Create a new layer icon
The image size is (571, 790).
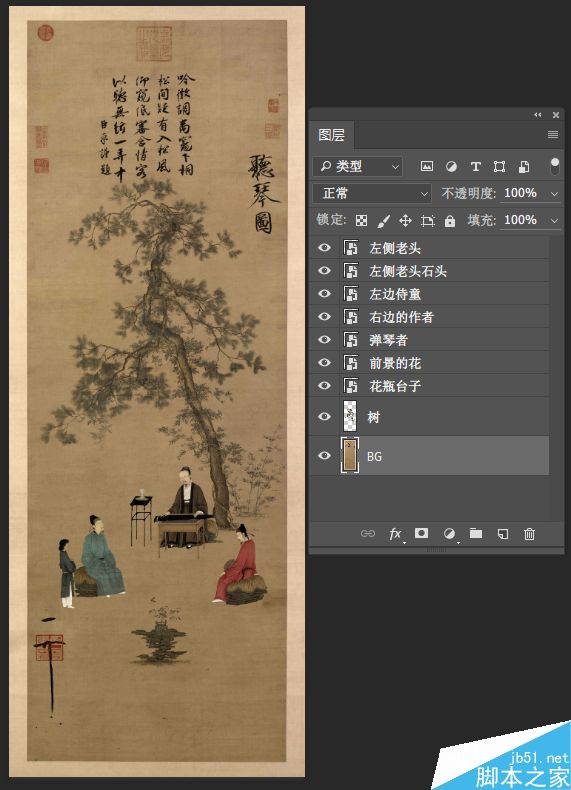pyautogui.click(x=502, y=534)
